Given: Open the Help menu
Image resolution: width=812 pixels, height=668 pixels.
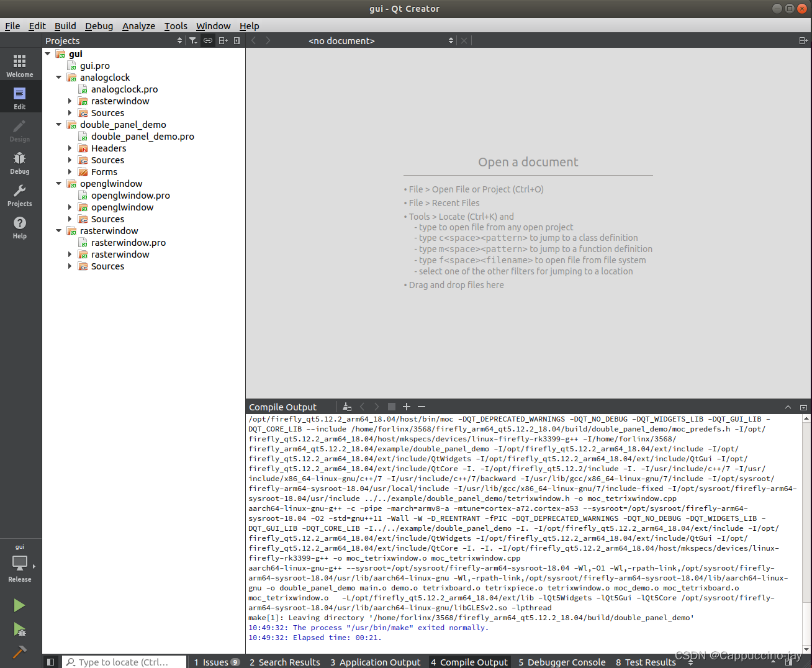Looking at the screenshot, I should pyautogui.click(x=249, y=25).
